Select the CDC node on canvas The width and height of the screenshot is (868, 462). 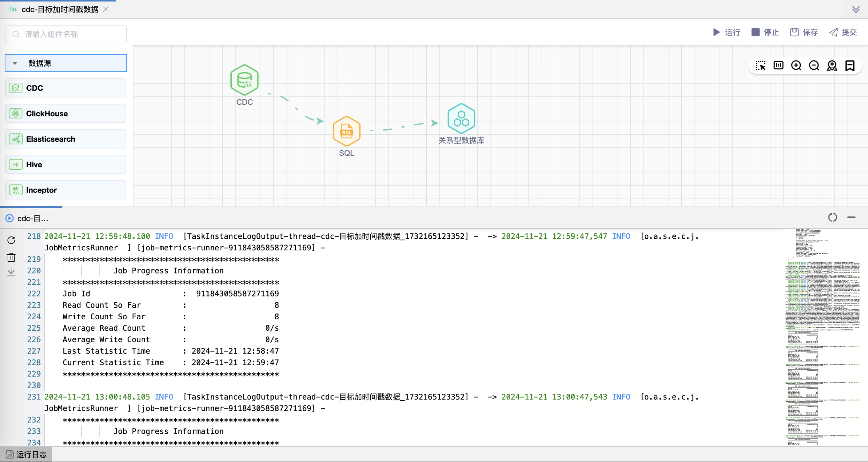(244, 80)
